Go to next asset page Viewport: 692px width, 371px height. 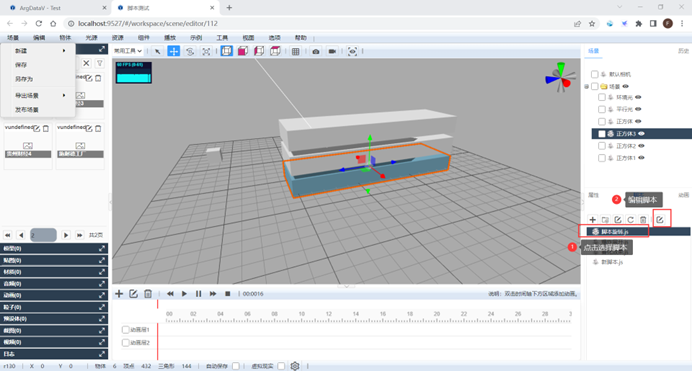66,235
